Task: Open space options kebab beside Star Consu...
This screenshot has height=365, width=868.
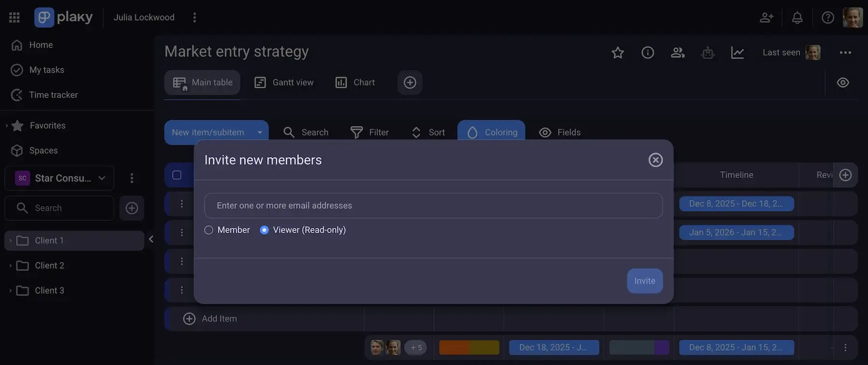Action: [x=132, y=178]
